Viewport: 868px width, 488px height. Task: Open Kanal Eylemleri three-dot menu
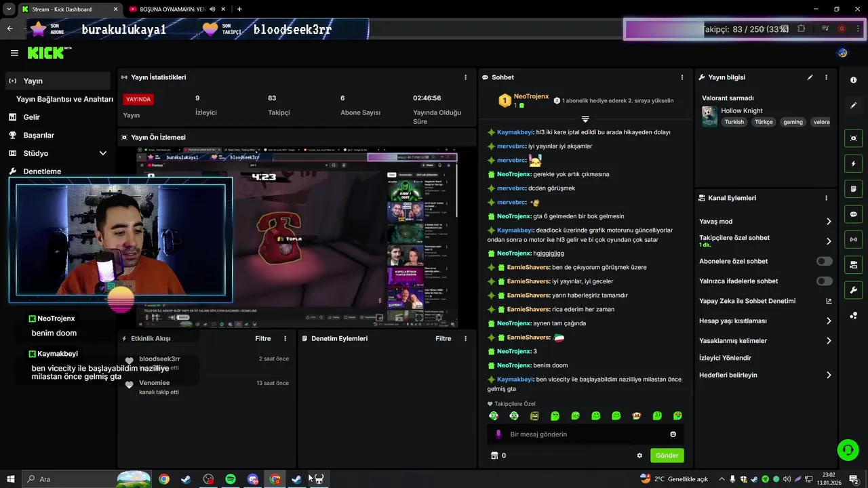tap(826, 198)
